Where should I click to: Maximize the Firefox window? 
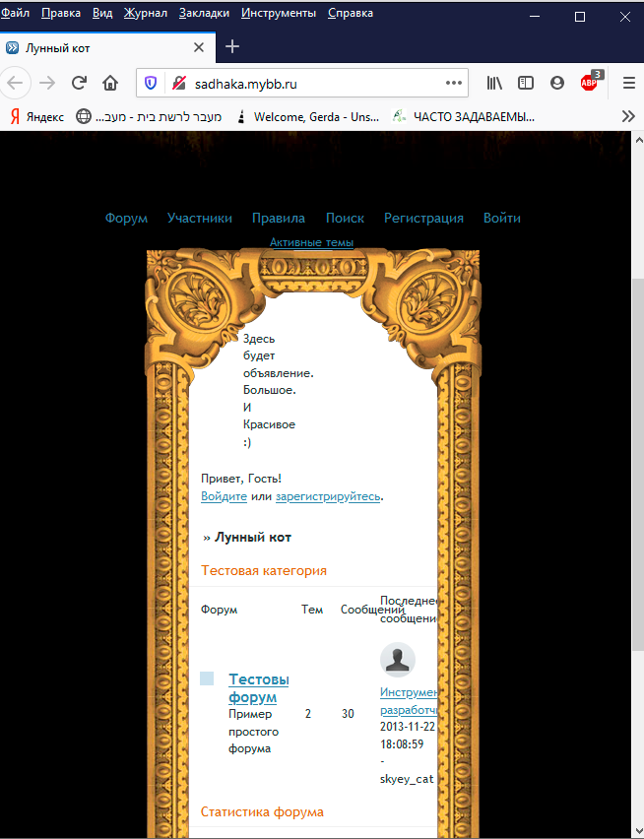580,17
